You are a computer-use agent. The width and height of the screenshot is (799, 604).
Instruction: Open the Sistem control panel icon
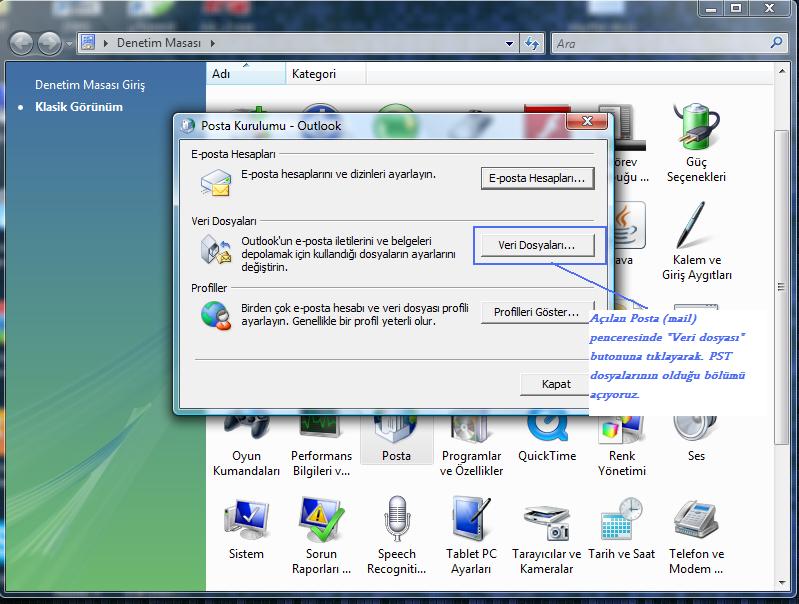[246, 529]
